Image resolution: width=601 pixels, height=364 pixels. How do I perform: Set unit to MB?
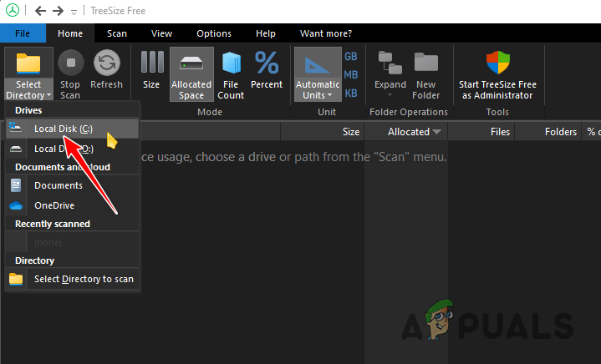click(351, 74)
